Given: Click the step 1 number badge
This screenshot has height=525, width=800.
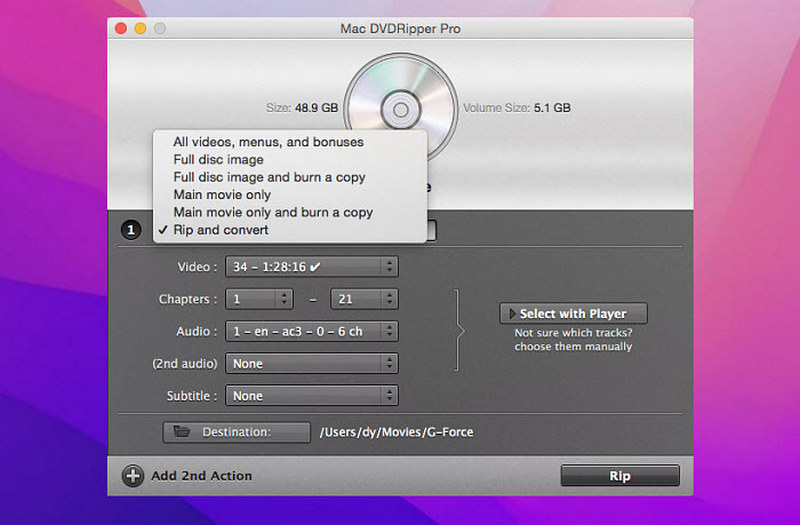Looking at the screenshot, I should [131, 231].
